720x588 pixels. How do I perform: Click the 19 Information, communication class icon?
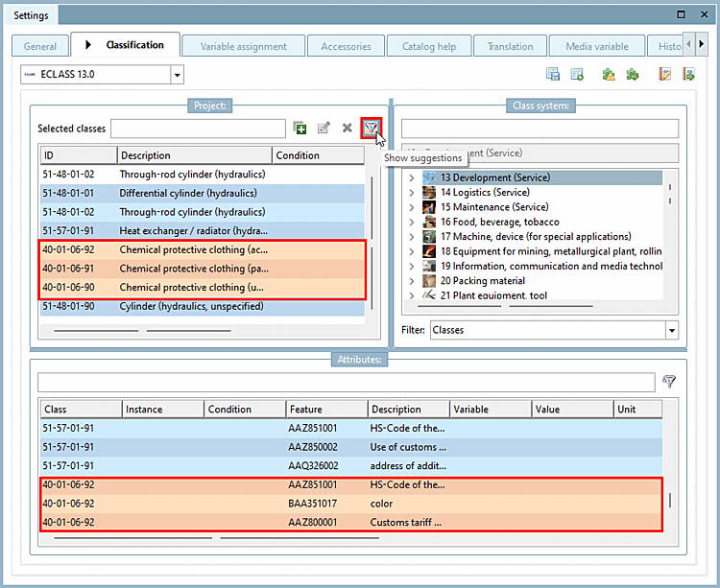point(429,266)
